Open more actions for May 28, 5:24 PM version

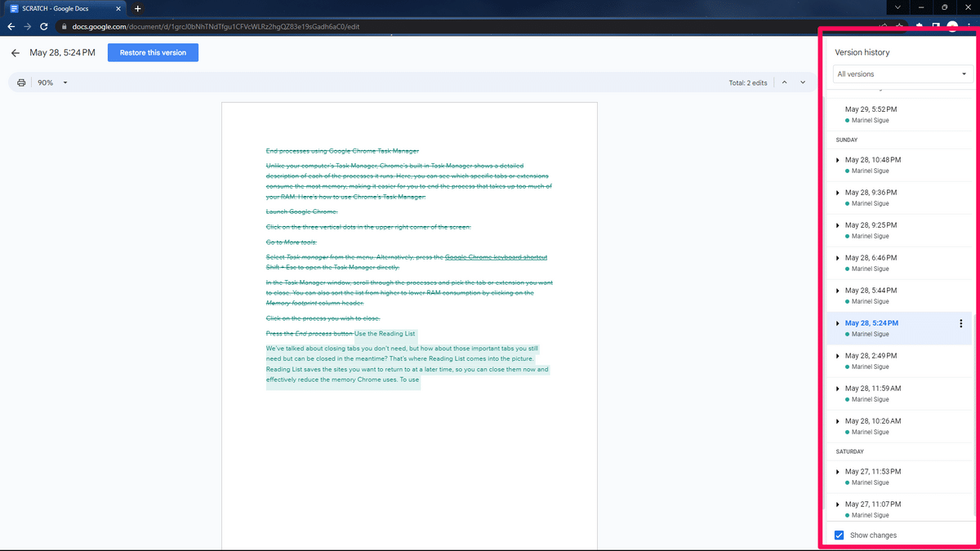[x=960, y=324]
